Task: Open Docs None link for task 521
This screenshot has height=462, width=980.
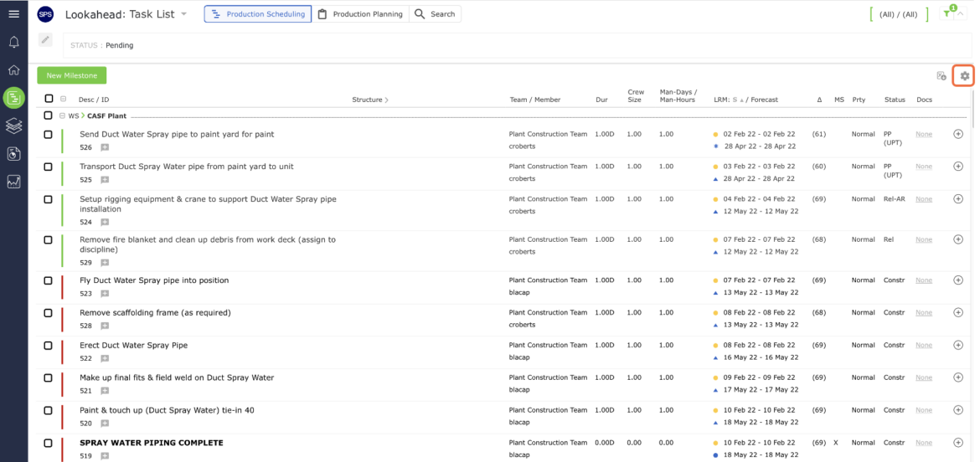Action: (924, 377)
